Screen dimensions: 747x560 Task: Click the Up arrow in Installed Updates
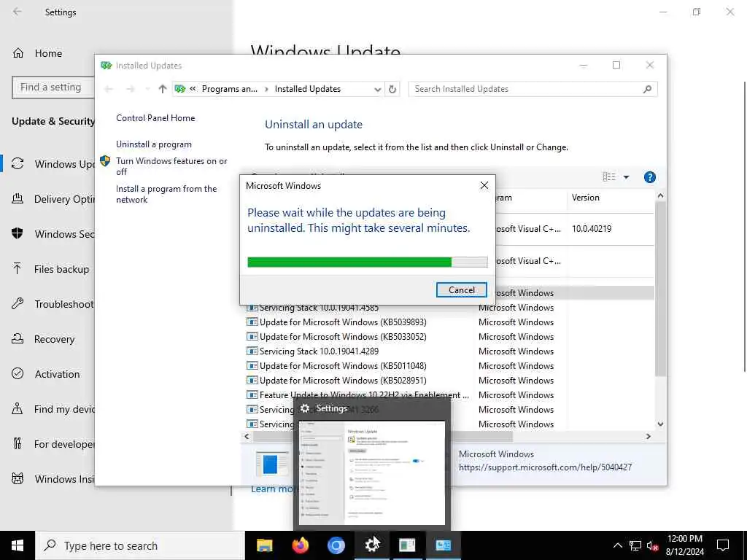tap(163, 89)
